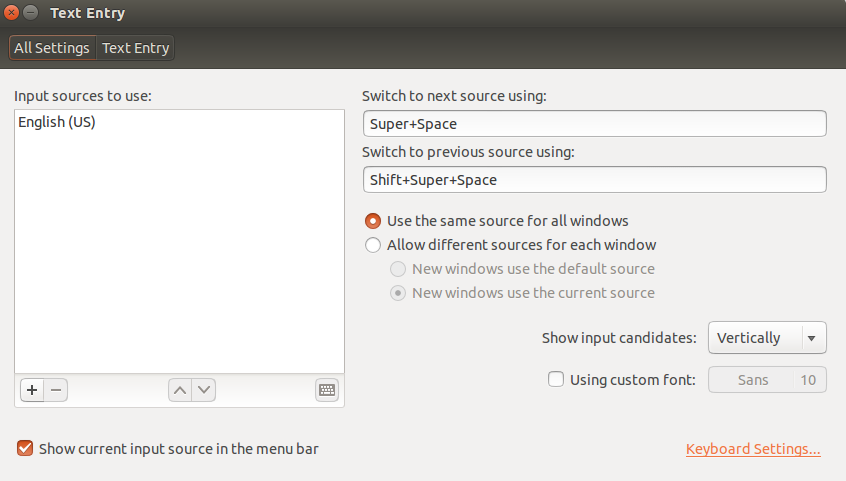
Task: Click the Sans 10 font chooser button
Action: pyautogui.click(x=767, y=380)
